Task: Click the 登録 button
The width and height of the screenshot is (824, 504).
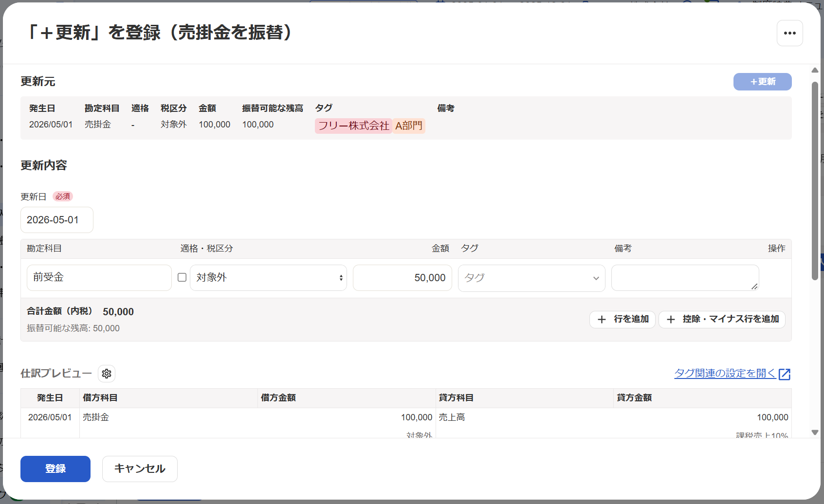Action: pyautogui.click(x=55, y=469)
